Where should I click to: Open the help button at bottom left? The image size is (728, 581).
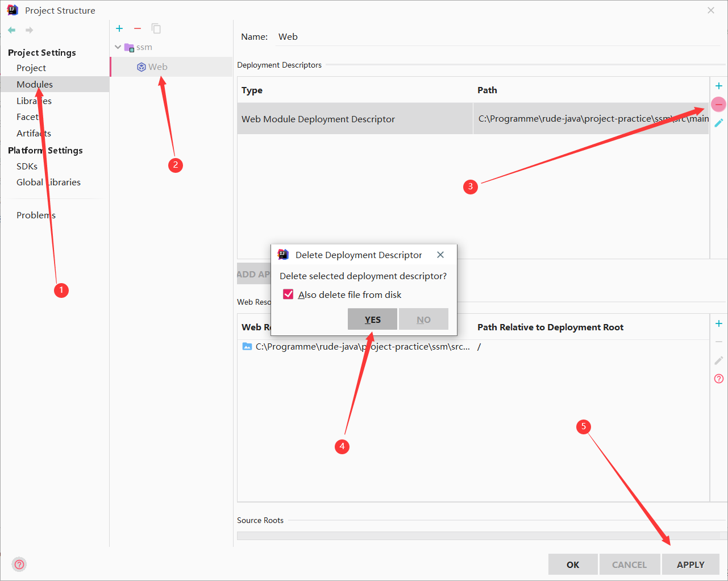19,565
